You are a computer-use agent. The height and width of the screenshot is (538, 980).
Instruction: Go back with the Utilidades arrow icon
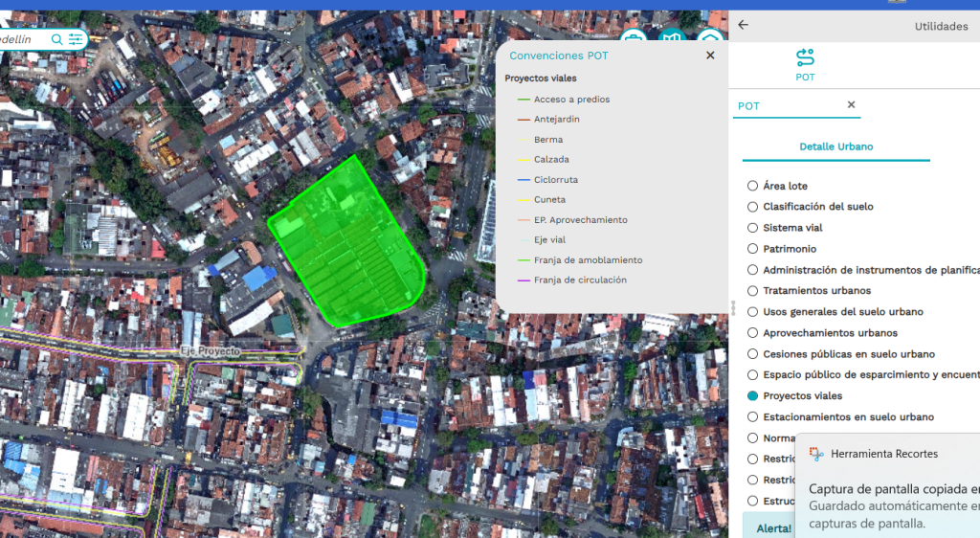tap(743, 25)
